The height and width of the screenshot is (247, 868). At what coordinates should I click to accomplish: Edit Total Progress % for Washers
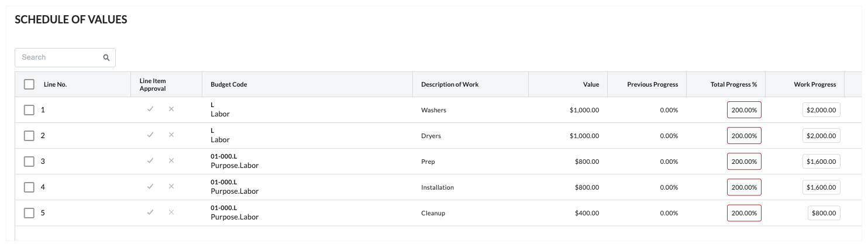pyautogui.click(x=744, y=110)
